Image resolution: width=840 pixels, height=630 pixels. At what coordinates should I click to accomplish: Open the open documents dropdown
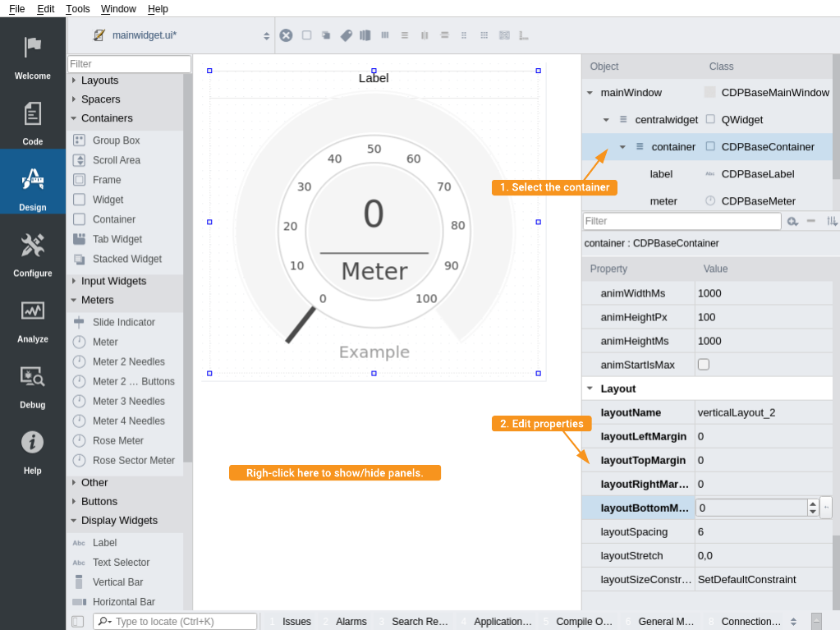pyautogui.click(x=266, y=35)
